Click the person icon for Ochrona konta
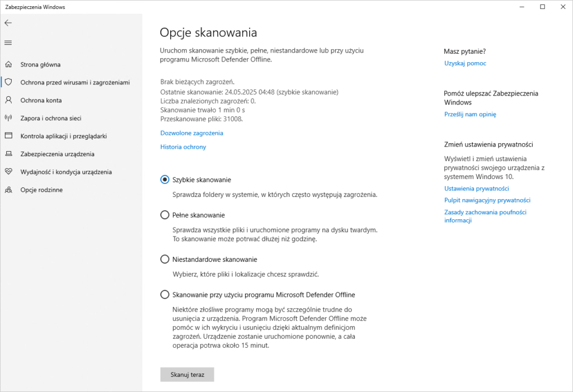The height and width of the screenshot is (392, 573). pos(8,100)
